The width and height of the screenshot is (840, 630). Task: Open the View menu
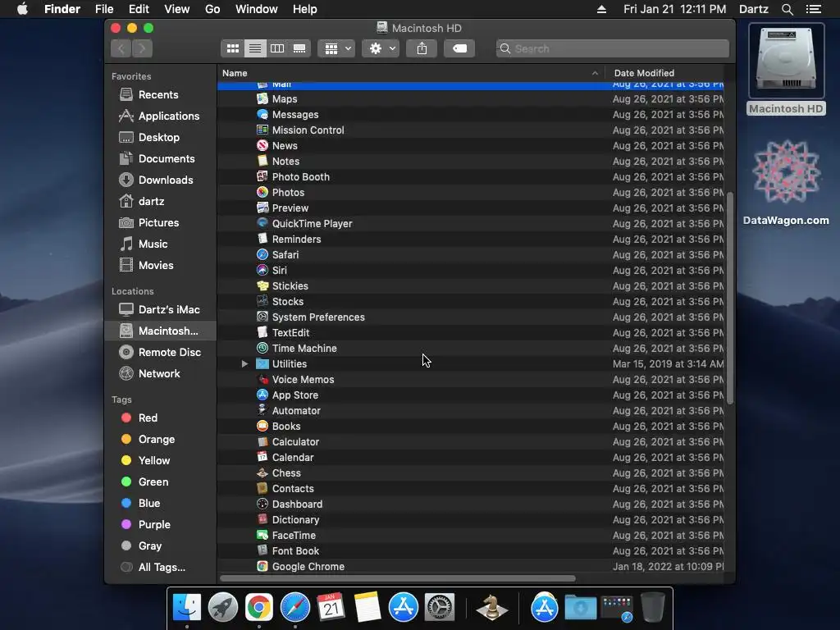tap(177, 9)
